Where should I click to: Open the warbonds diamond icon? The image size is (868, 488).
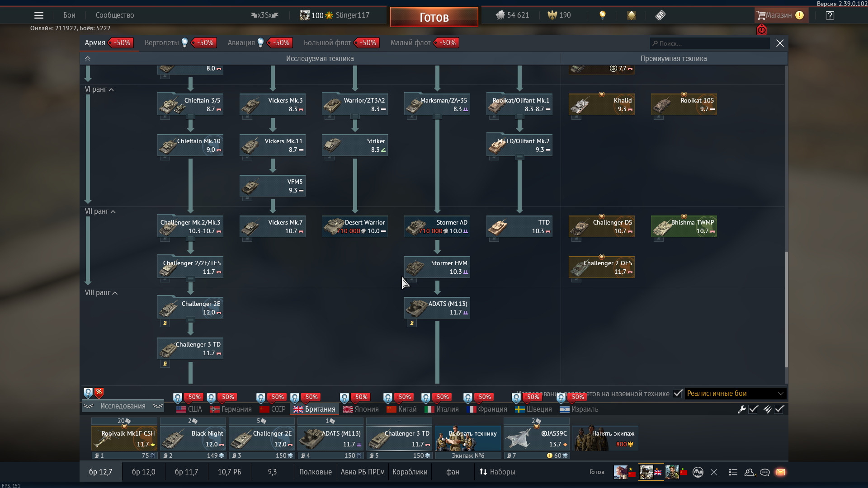[x=632, y=15]
